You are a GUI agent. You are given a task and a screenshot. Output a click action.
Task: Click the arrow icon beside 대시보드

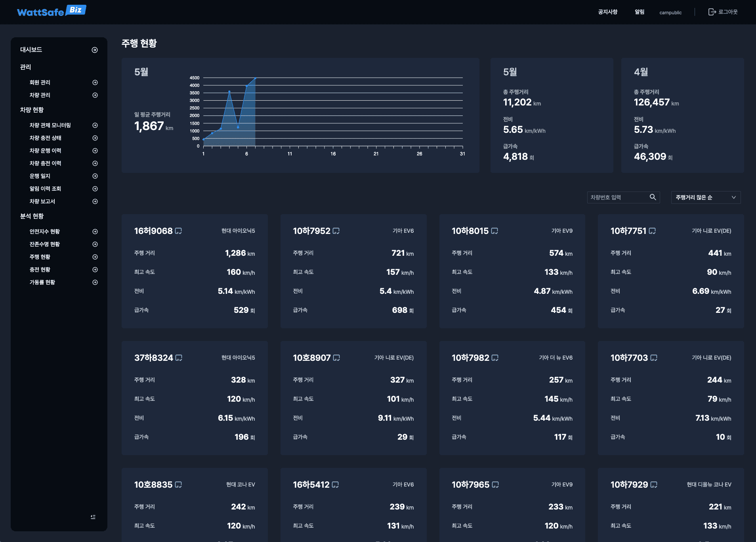coord(95,50)
